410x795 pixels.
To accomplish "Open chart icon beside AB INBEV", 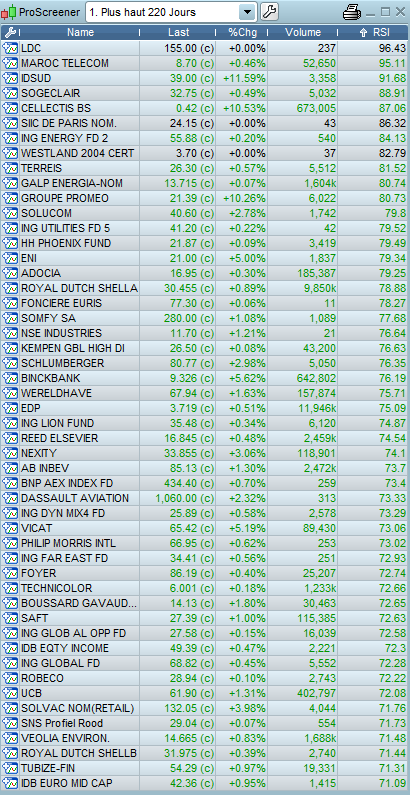I will (x=10, y=468).
